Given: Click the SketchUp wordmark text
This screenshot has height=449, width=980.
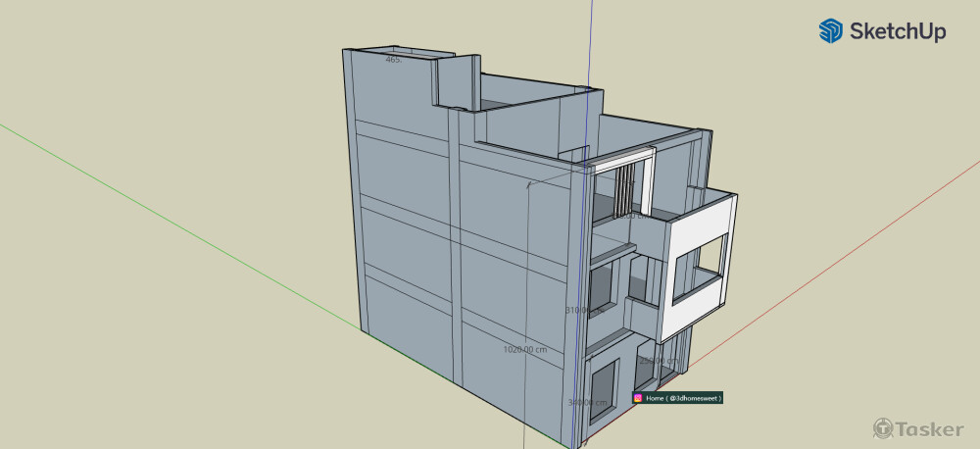Looking at the screenshot, I should click(898, 31).
